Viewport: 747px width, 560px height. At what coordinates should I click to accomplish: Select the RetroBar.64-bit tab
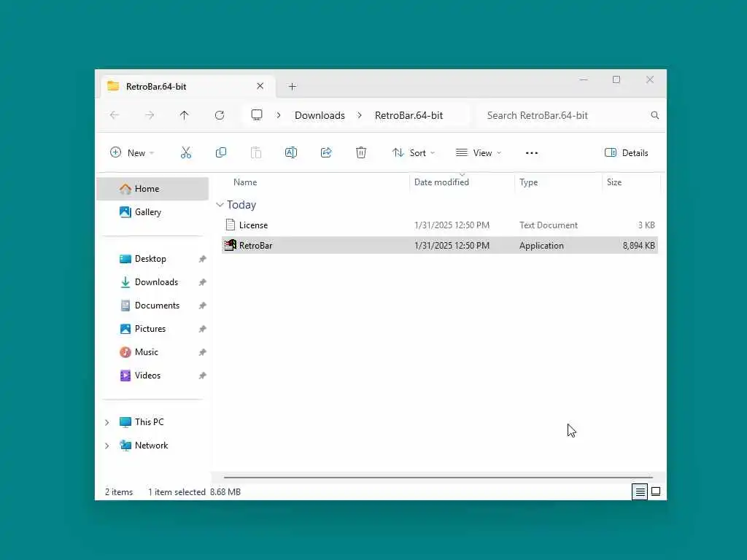coord(188,86)
